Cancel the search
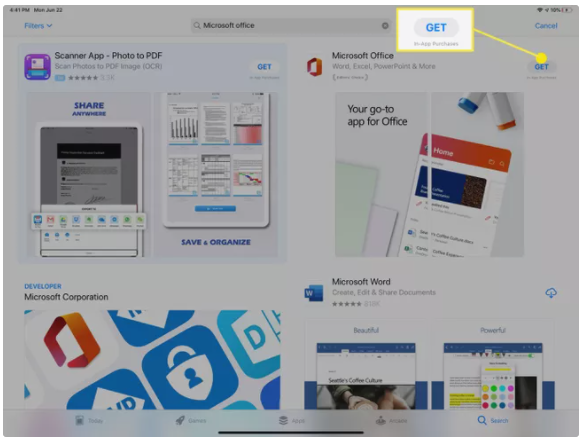Image resolution: width=582 pixels, height=438 pixels. coord(546,26)
